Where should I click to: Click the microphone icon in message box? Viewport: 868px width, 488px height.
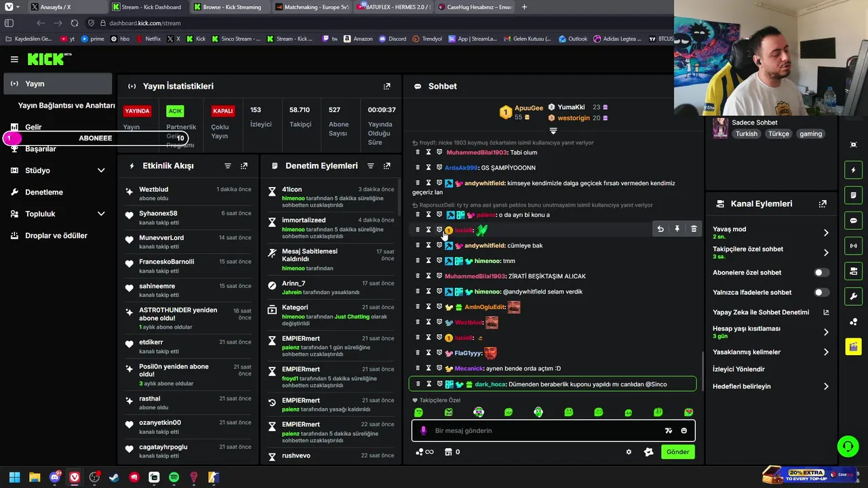pos(424,430)
